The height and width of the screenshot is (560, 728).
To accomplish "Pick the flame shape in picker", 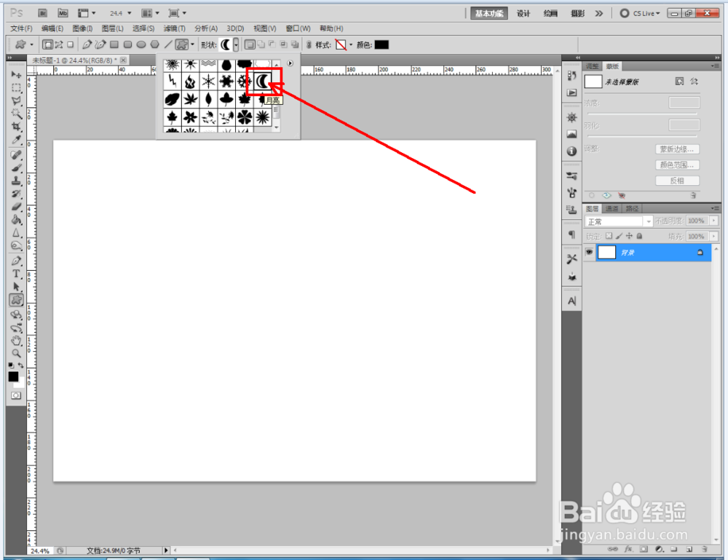I will [x=190, y=82].
